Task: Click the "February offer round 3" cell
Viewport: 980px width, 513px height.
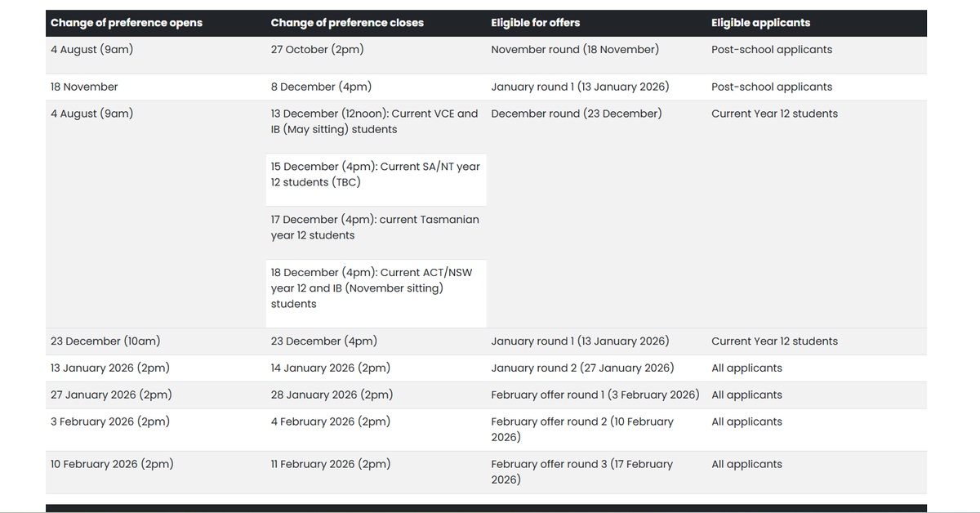Action: pyautogui.click(x=581, y=471)
